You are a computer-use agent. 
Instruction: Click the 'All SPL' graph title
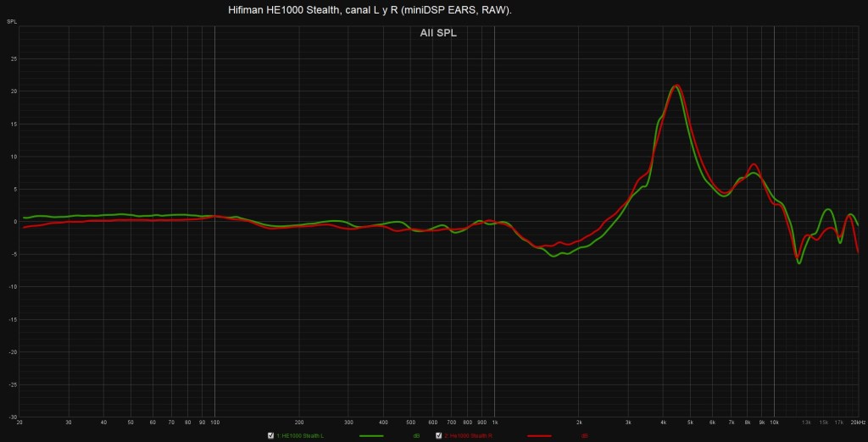click(x=438, y=34)
